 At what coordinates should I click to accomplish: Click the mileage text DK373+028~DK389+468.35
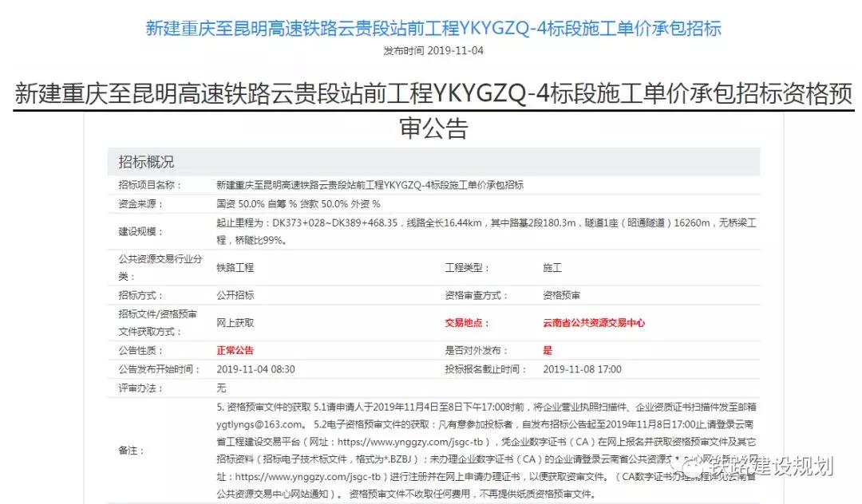[x=334, y=223]
